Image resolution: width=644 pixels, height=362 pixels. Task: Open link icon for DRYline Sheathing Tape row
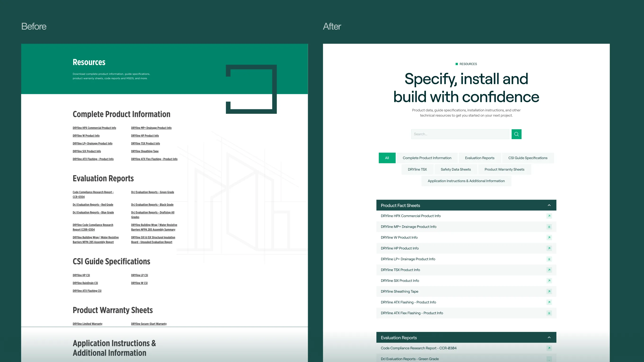[549, 291]
